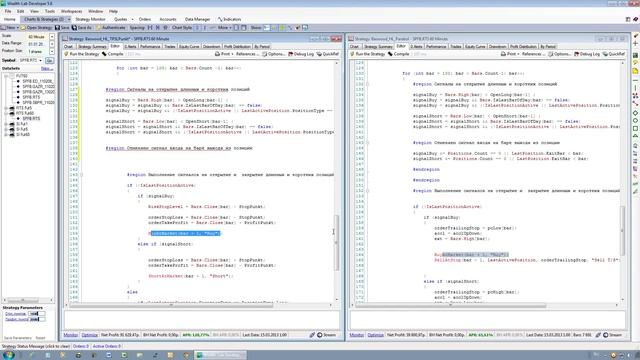Click Stream button in left strategy window
The image size is (640, 360).
327,335
